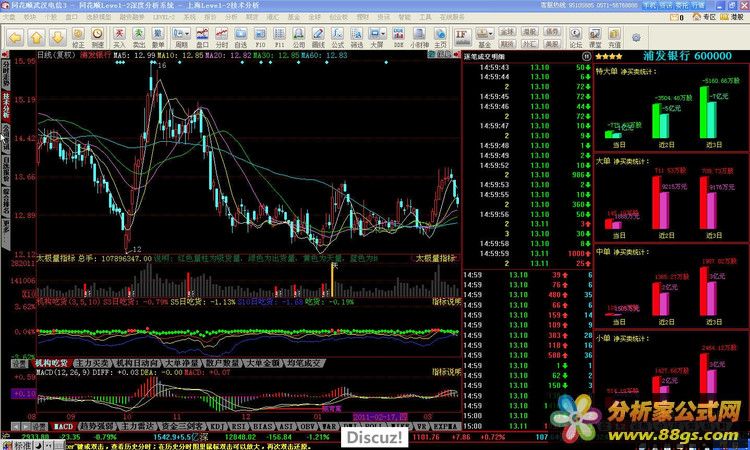Viewport: 750px width, 450px height.
Task: Click left scroll arrow beside bottom indicator tabs
Action: pyautogui.click(x=15, y=426)
